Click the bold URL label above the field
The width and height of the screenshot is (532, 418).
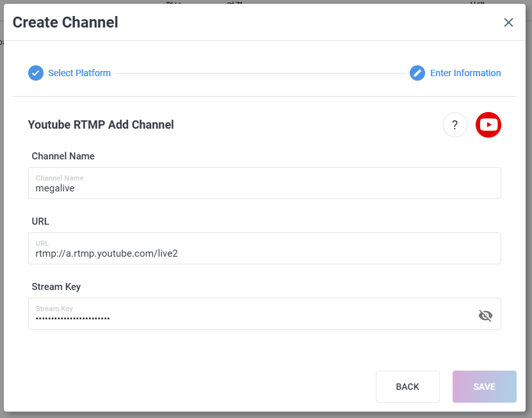click(x=40, y=221)
